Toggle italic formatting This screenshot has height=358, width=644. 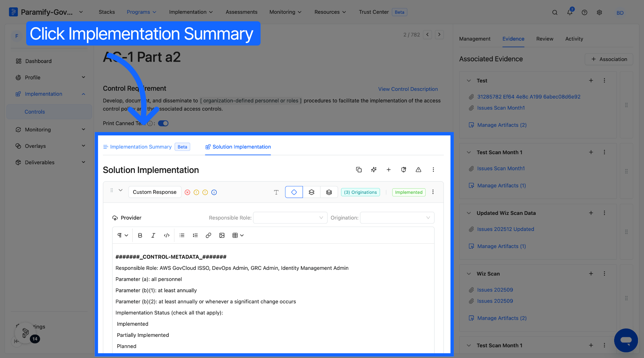coord(153,235)
